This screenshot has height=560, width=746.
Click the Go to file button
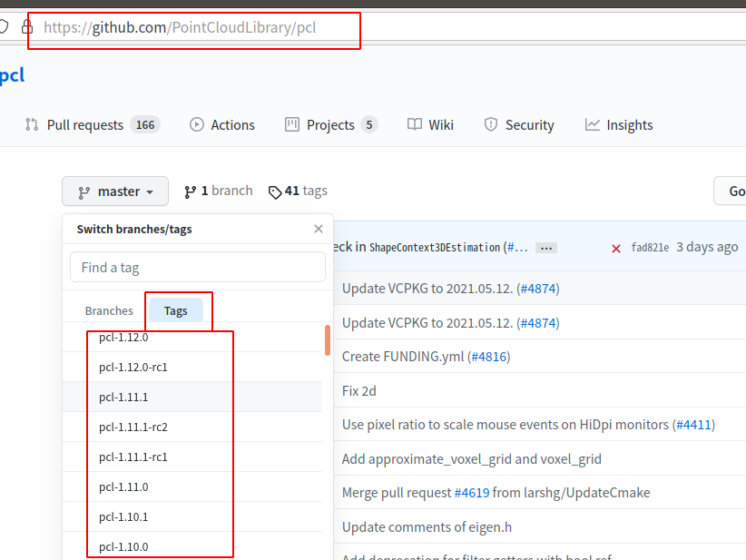click(730, 191)
